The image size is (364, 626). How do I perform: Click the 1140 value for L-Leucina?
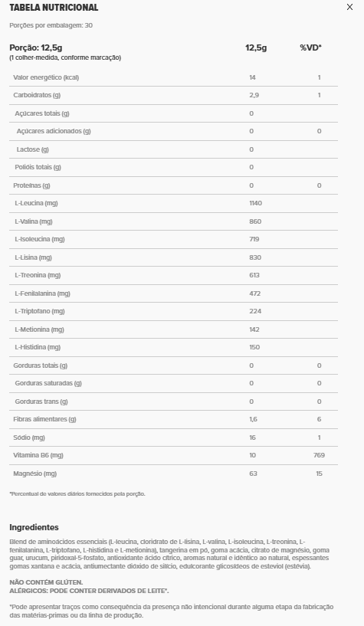[x=256, y=203]
